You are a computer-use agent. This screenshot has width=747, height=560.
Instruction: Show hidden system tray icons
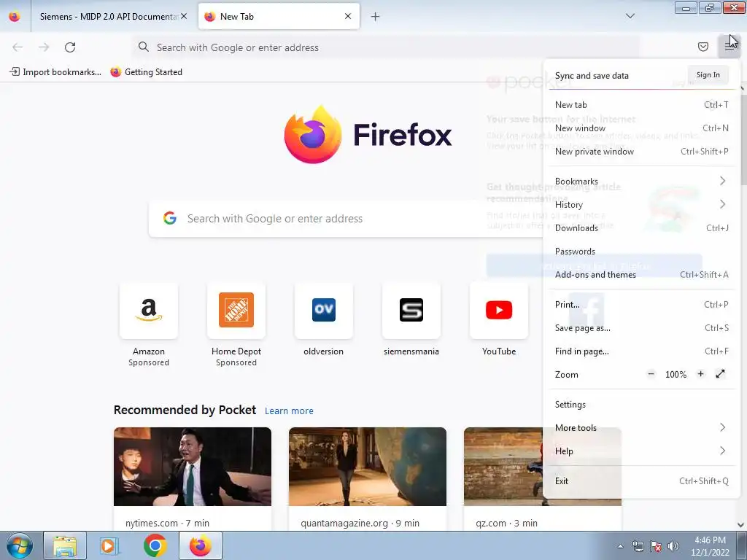(x=620, y=546)
